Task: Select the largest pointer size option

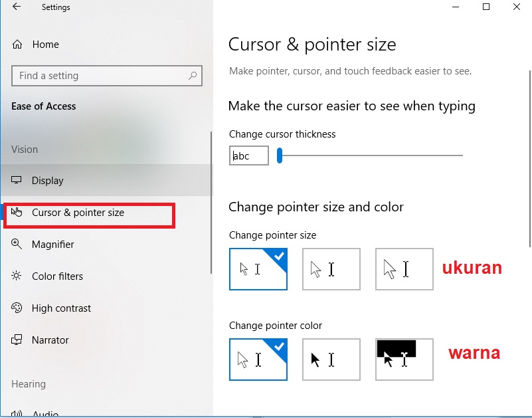Action: coord(404,269)
